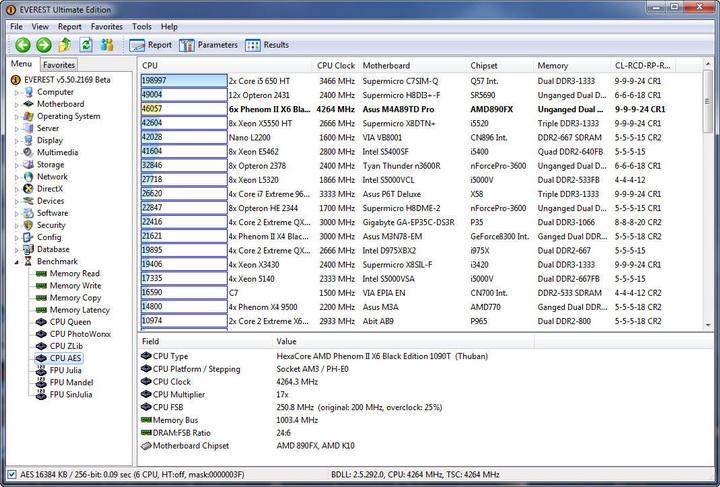
Task: Click the Value column header
Action: pyautogui.click(x=403, y=341)
